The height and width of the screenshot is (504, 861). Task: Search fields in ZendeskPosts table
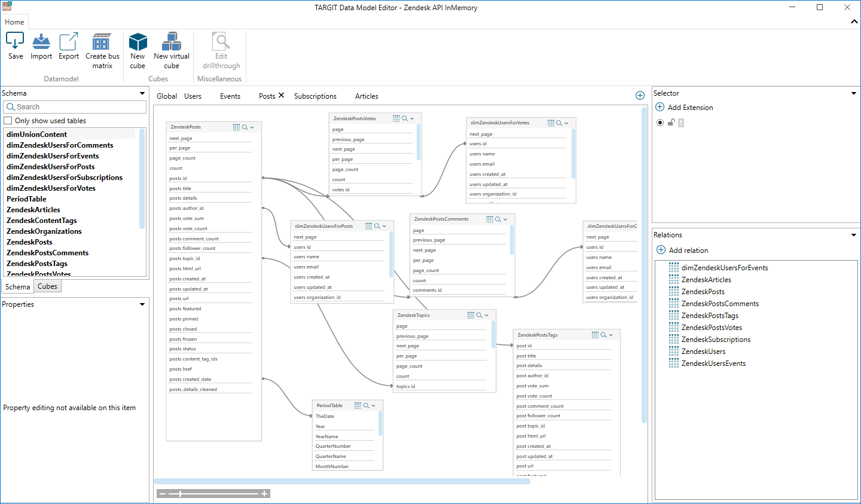point(245,127)
